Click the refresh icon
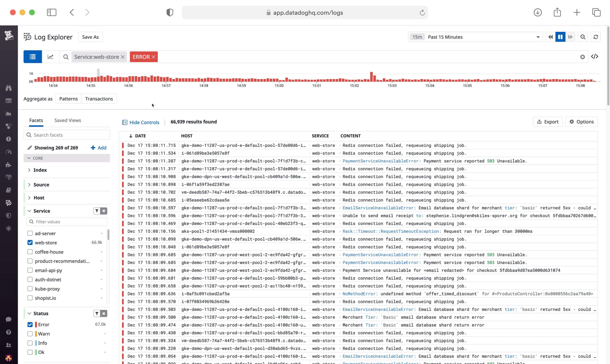610x364 pixels. click(596, 37)
